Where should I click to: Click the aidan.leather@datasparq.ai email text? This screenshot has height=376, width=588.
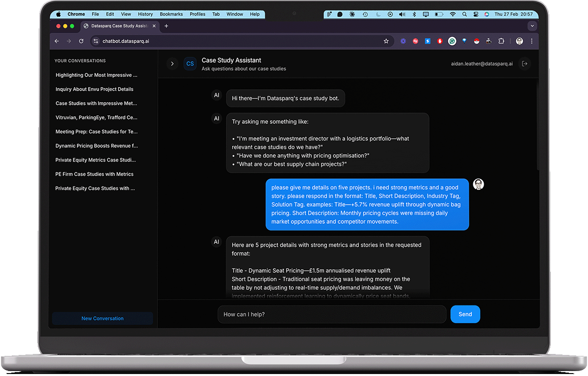482,64
